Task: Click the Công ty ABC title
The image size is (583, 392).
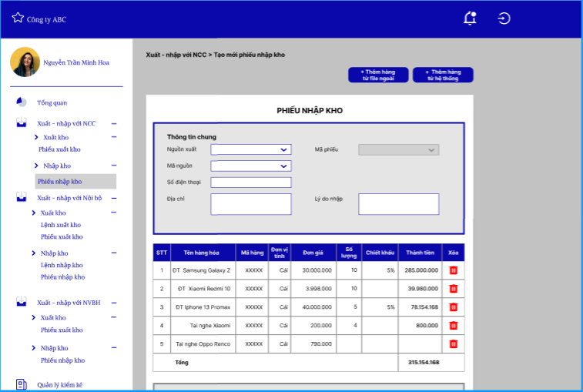Action: 46,20
